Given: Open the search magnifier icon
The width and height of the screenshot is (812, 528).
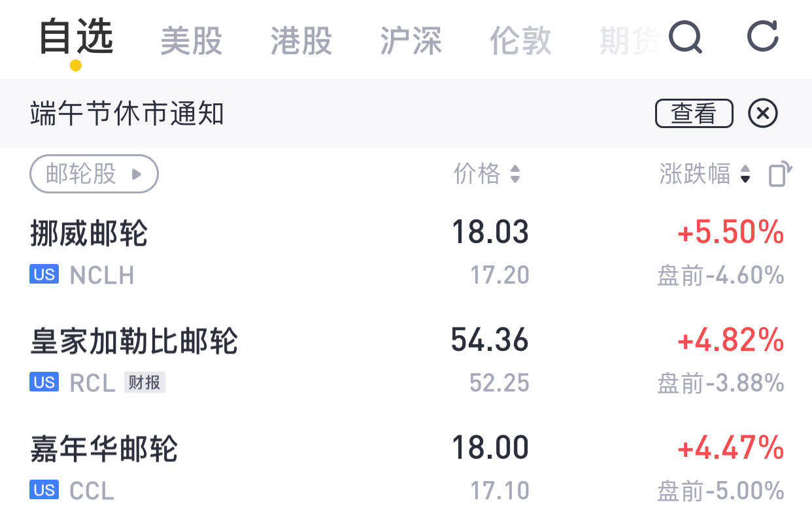Looking at the screenshot, I should pyautogui.click(x=685, y=38).
